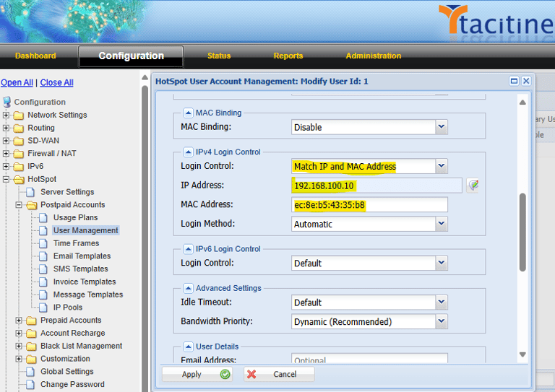Open the Administration menu
The image size is (555, 392).
(374, 56)
